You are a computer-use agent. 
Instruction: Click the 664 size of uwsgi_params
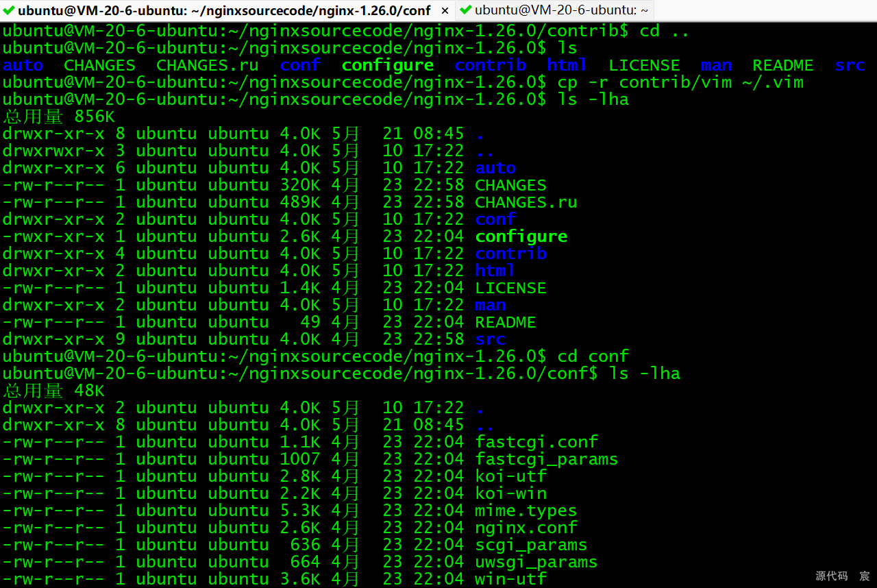tap(305, 562)
